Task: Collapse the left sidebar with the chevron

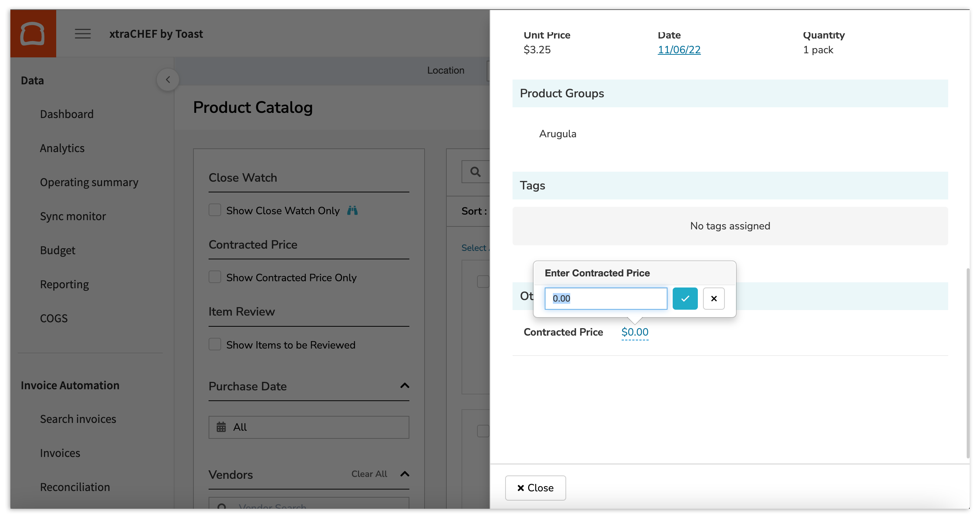Action: click(168, 79)
